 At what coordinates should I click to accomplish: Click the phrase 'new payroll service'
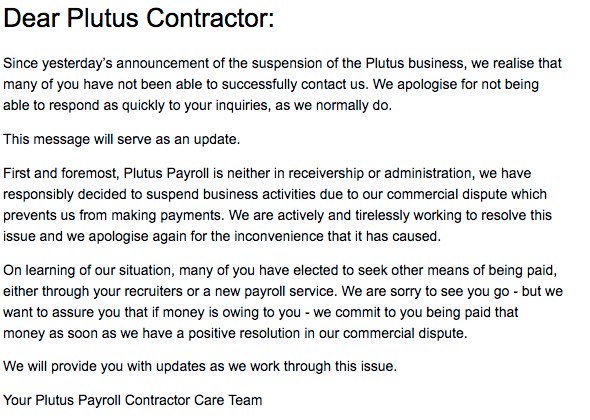tap(274, 291)
